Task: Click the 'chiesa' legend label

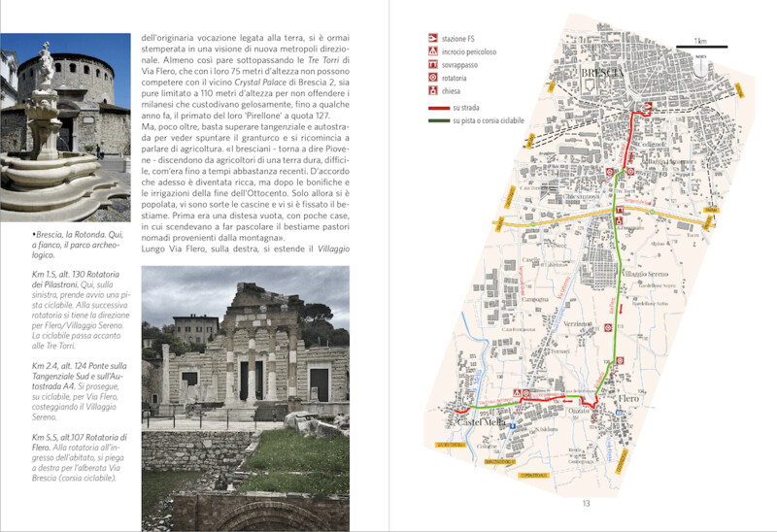Action: [451, 91]
